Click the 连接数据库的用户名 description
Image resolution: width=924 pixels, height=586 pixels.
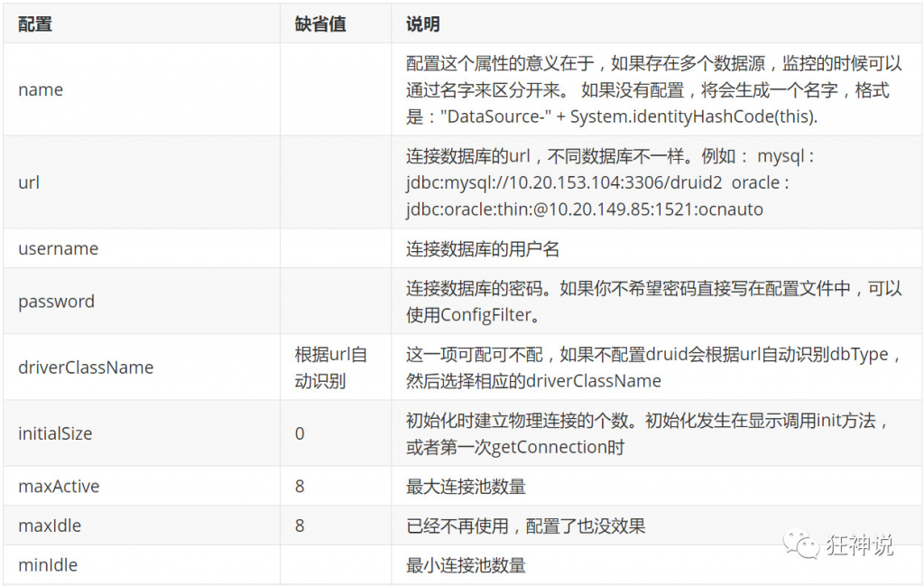pos(483,249)
